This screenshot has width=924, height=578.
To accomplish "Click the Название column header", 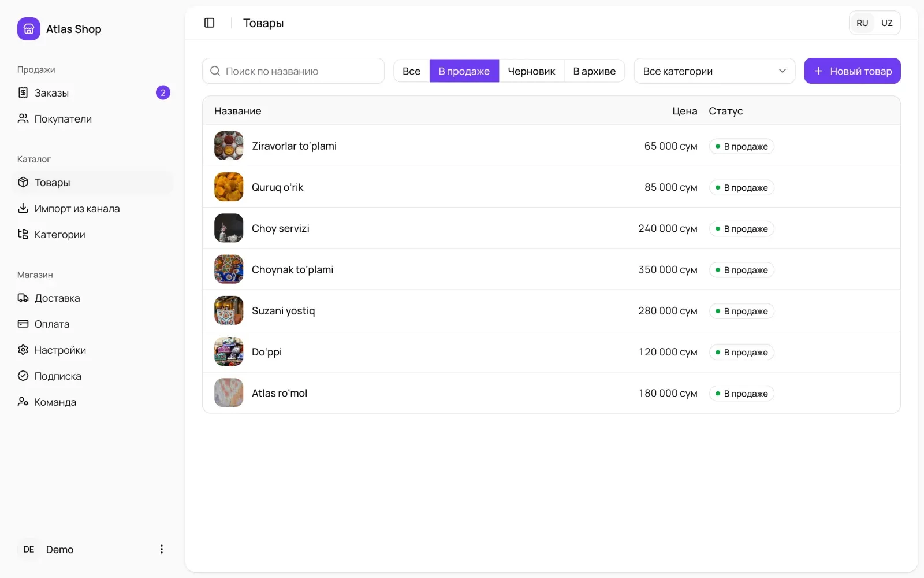I will tap(237, 111).
